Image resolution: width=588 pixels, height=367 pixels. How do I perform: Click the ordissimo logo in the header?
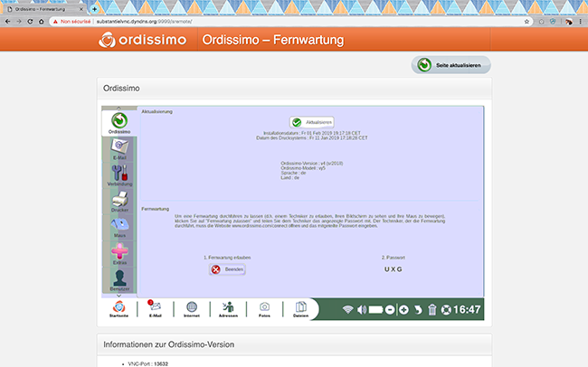[142, 40]
